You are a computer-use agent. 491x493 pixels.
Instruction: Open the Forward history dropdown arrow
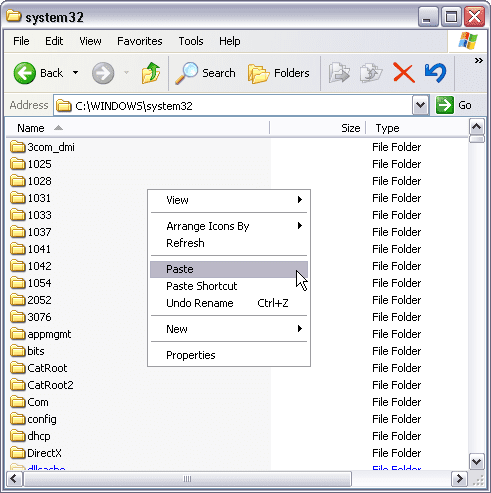click(126, 72)
